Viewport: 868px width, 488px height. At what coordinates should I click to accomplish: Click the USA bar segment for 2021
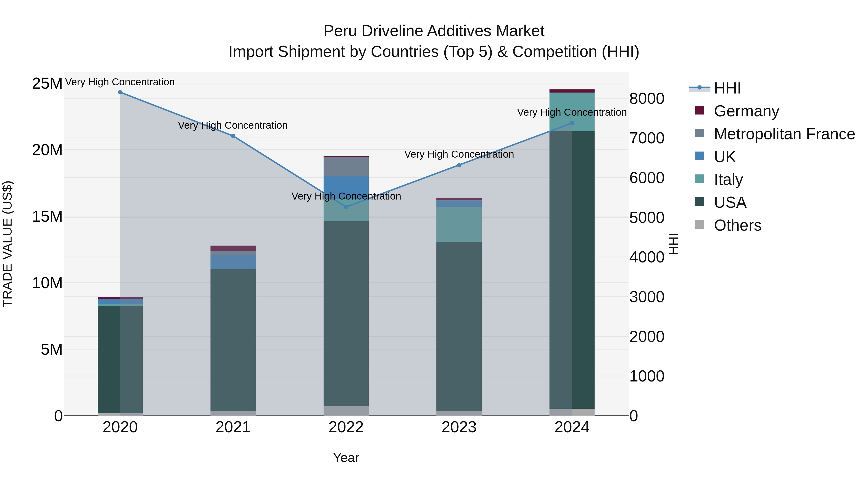tap(233, 340)
